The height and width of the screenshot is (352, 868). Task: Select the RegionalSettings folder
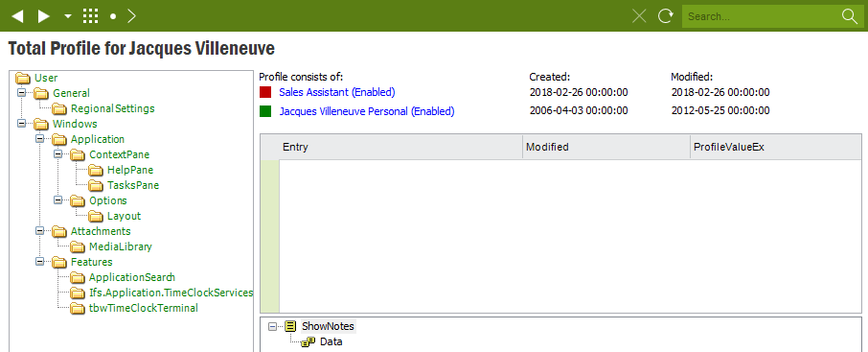112,108
